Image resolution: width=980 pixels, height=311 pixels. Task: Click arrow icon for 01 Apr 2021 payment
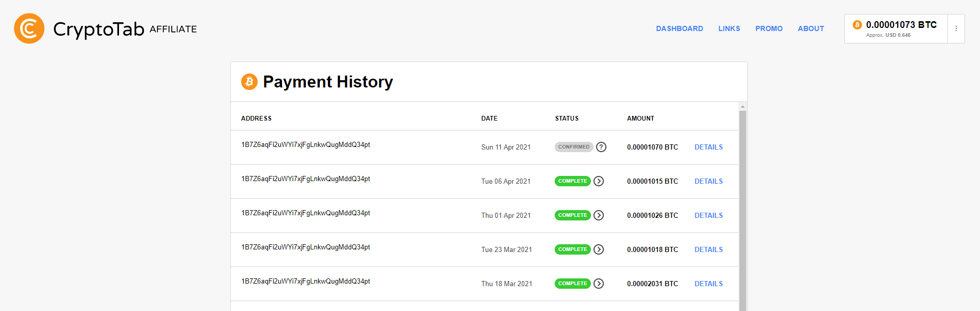[599, 215]
